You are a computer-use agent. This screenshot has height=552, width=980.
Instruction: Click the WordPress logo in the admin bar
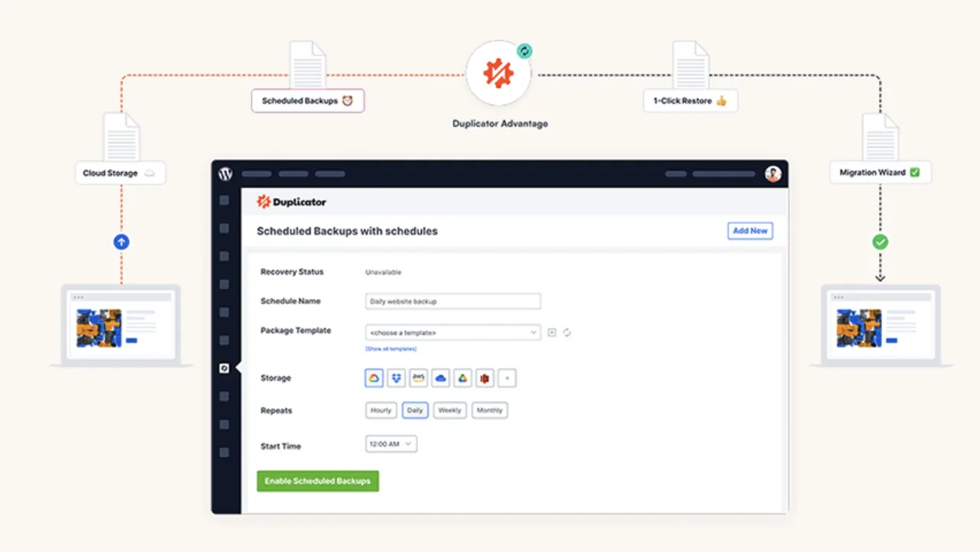point(226,174)
